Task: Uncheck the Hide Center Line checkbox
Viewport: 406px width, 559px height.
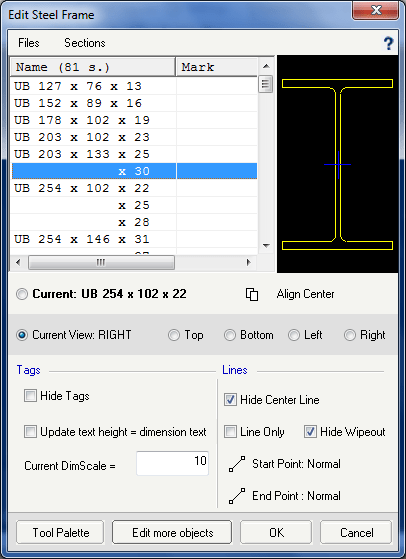Action: (230, 400)
